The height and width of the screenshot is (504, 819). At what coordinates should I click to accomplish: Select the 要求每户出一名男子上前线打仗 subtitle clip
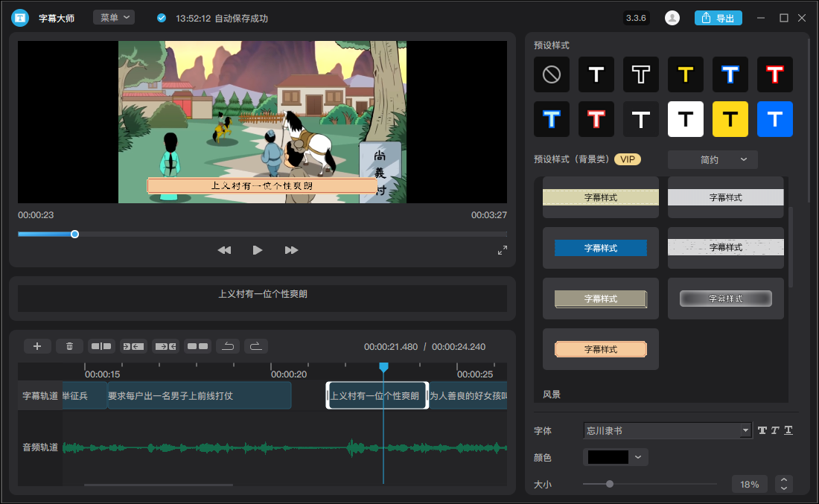point(199,396)
